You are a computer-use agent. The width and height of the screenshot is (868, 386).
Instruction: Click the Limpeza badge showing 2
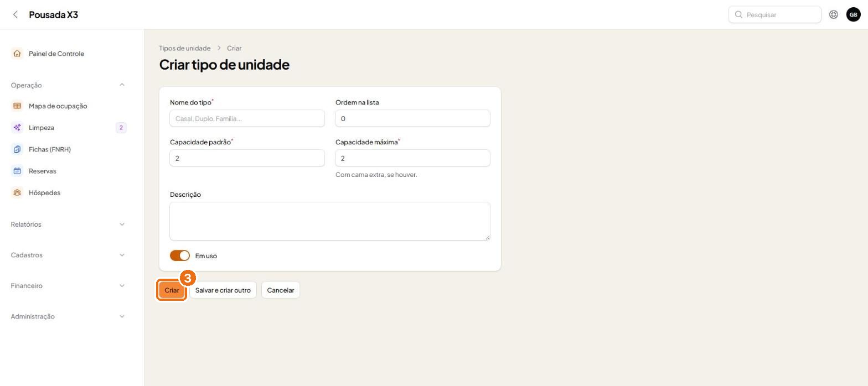[x=121, y=128]
